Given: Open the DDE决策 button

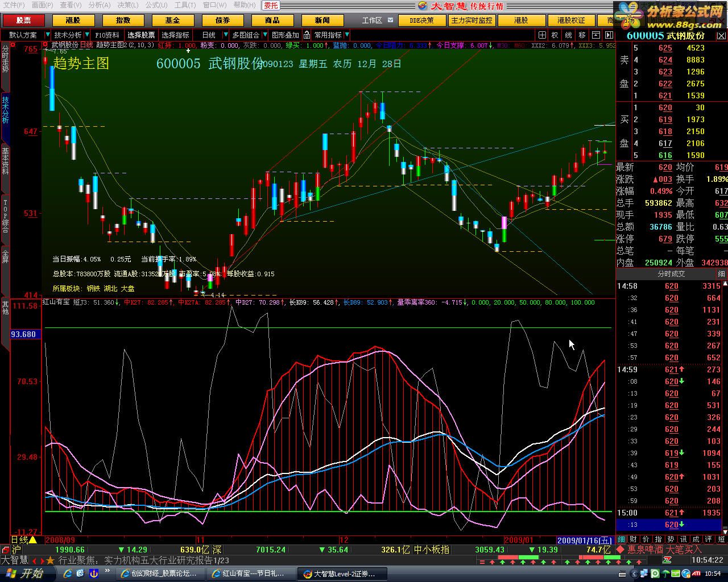Looking at the screenshot, I should (421, 20).
